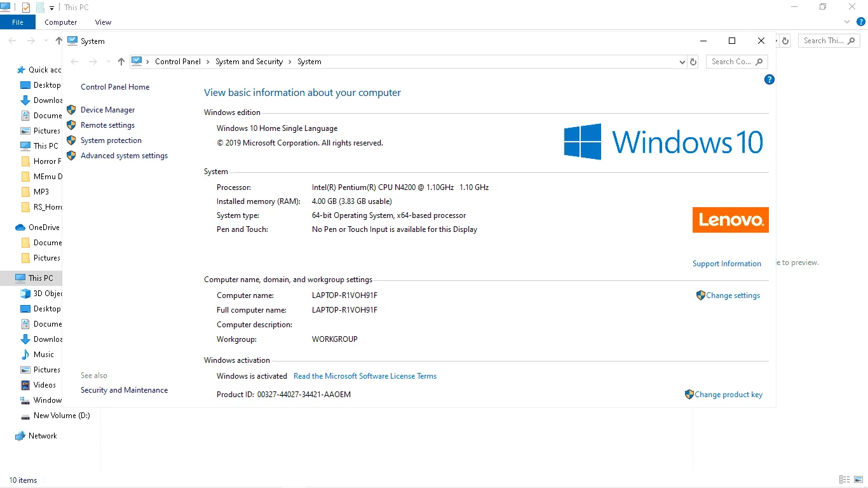Select the Windows drive icon in sidebar
Viewport: 868px width, 488px height.
point(25,400)
